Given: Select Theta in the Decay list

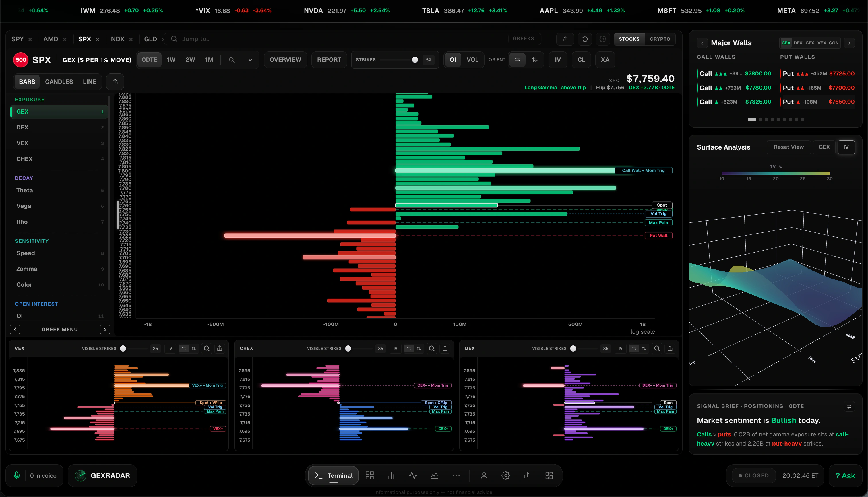Looking at the screenshot, I should [59, 191].
